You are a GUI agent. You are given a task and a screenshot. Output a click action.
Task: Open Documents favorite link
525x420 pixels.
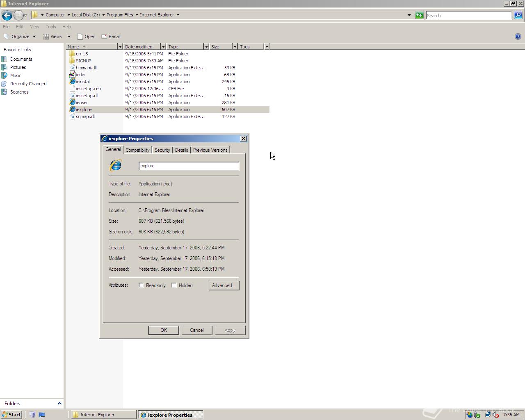[21, 59]
